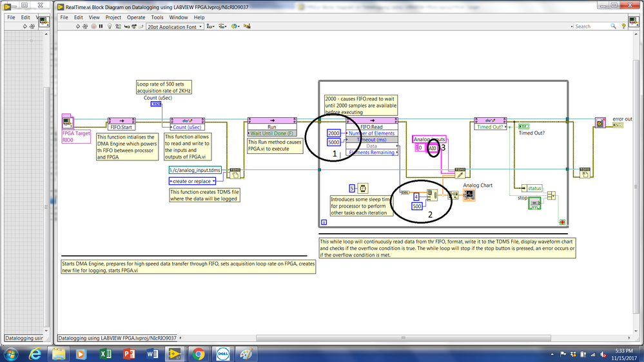
Task: Open the View menu
Action: pos(94,17)
